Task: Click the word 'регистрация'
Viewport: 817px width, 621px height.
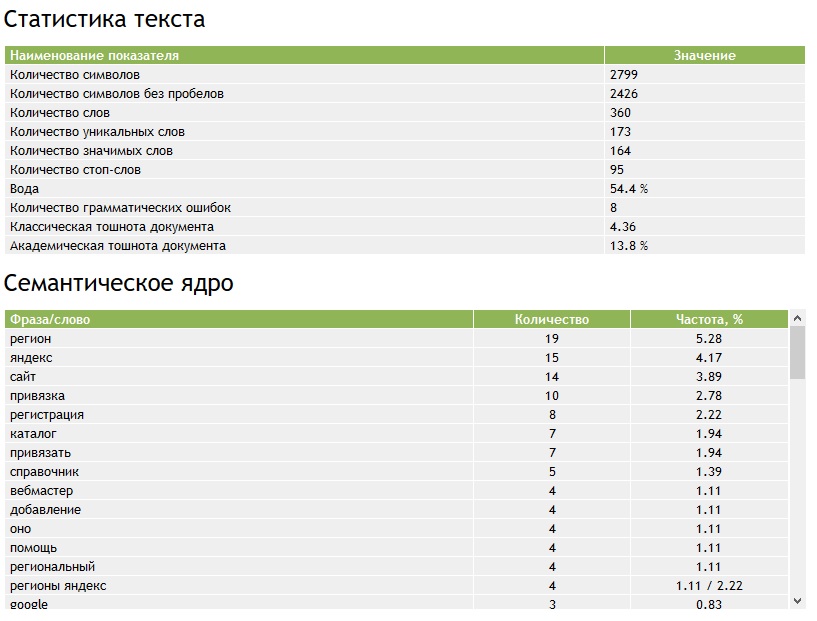Action: (x=47, y=415)
